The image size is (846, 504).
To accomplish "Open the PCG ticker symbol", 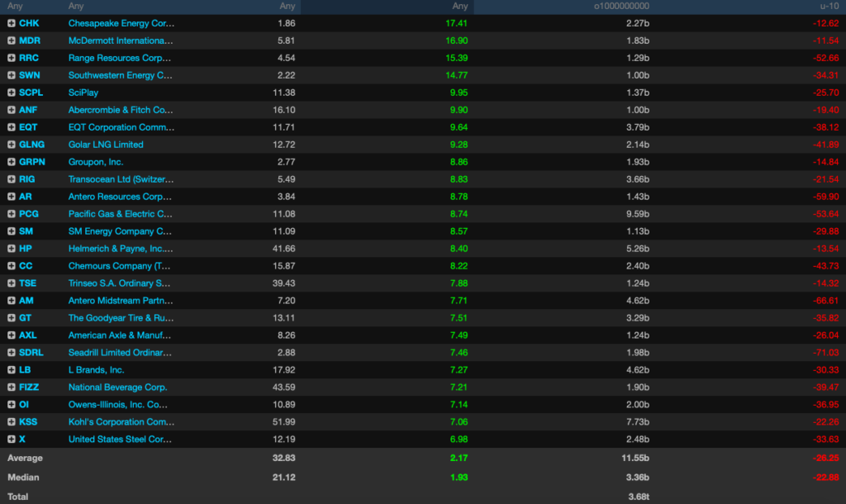I will (29, 214).
